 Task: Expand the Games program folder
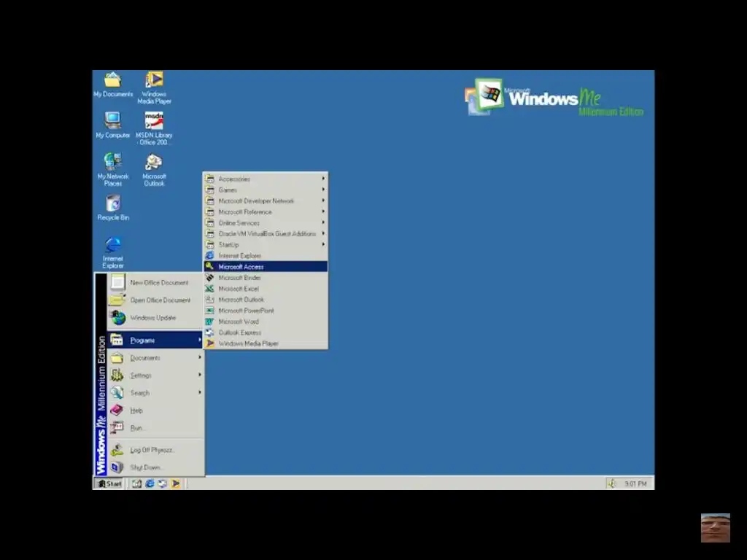(266, 190)
